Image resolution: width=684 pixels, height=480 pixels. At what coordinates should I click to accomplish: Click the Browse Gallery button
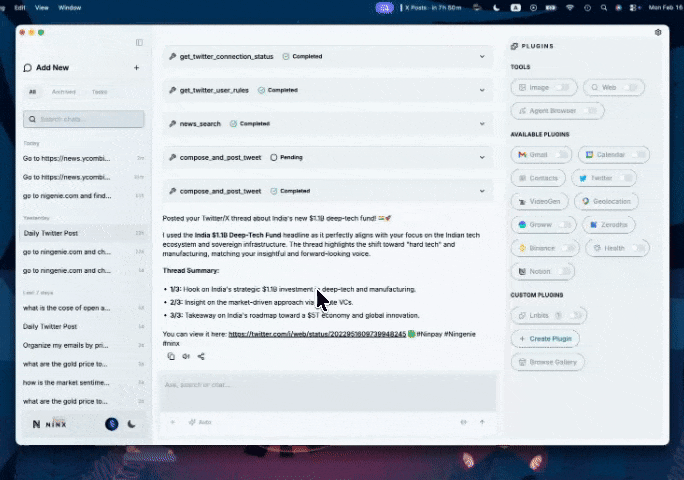pyautogui.click(x=547, y=362)
